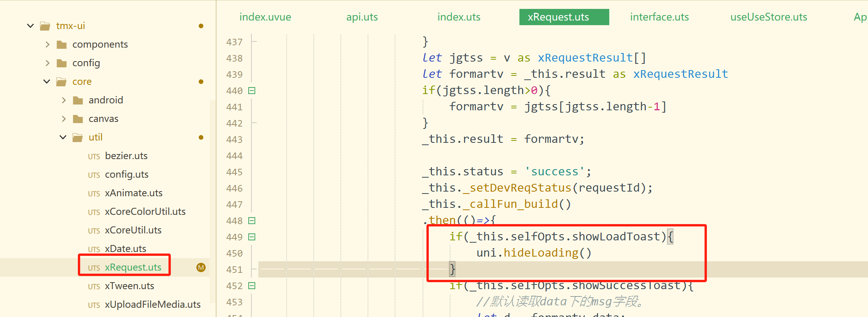Expand the config folder chevron
The width and height of the screenshot is (868, 317).
(47, 63)
